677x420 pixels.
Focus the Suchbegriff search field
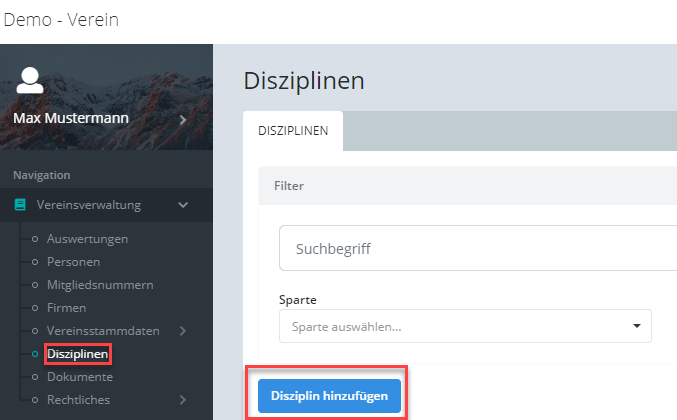478,248
